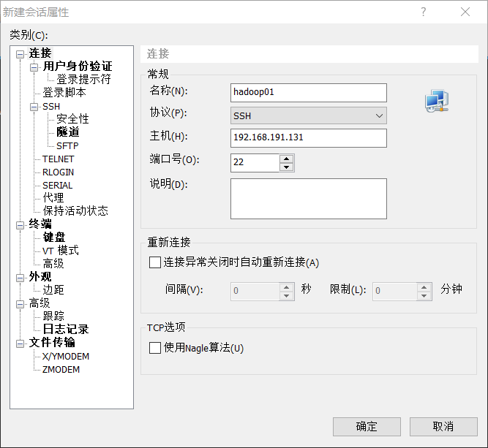Select SFTP tree item

pyautogui.click(x=67, y=146)
